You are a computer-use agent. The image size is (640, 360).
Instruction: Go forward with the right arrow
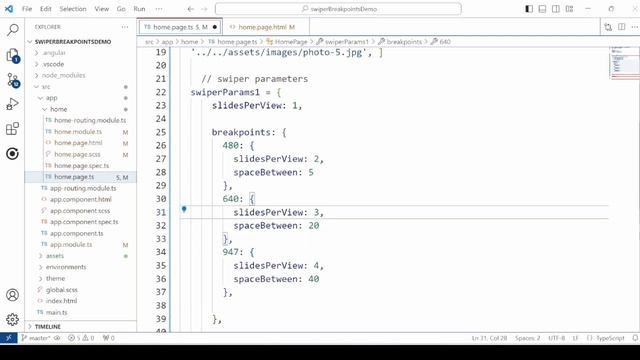[204, 9]
